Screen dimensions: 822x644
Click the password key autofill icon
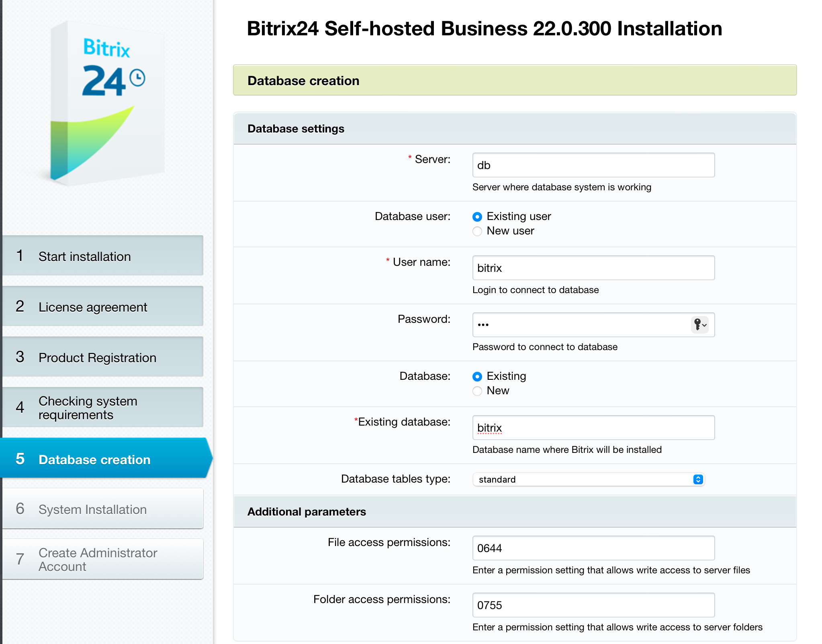[699, 324]
